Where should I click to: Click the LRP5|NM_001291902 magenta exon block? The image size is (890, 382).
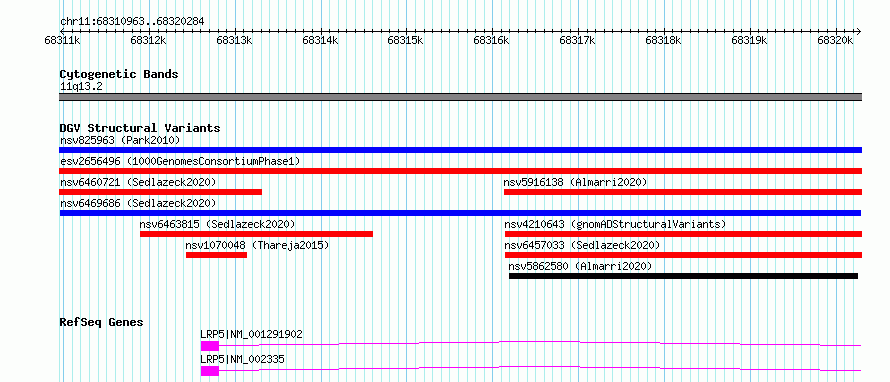click(x=209, y=346)
